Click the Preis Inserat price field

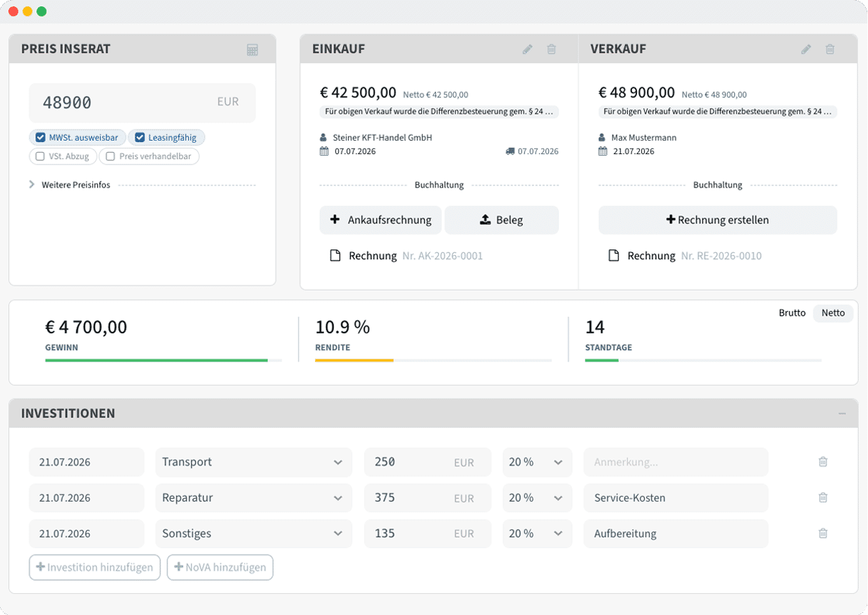point(142,103)
